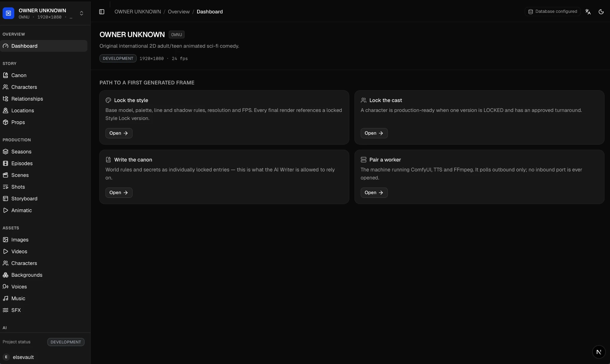Open the Lock the cast card

[x=374, y=133]
